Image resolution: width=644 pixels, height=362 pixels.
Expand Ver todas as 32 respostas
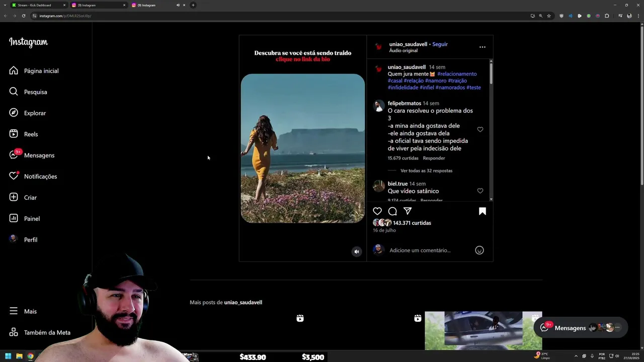point(426,170)
